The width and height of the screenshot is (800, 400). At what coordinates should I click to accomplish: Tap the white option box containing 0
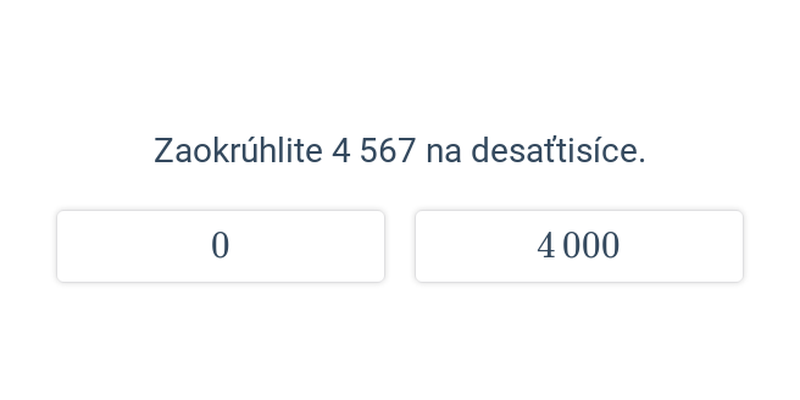click(x=220, y=246)
